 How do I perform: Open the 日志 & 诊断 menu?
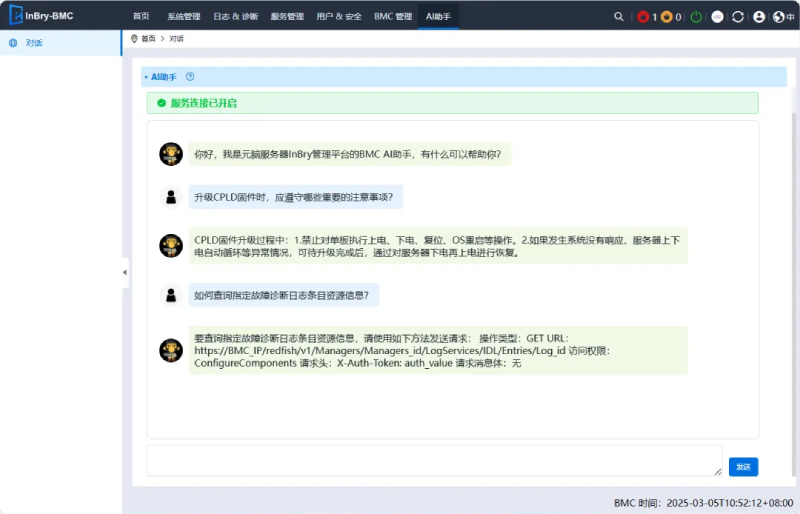pos(235,17)
